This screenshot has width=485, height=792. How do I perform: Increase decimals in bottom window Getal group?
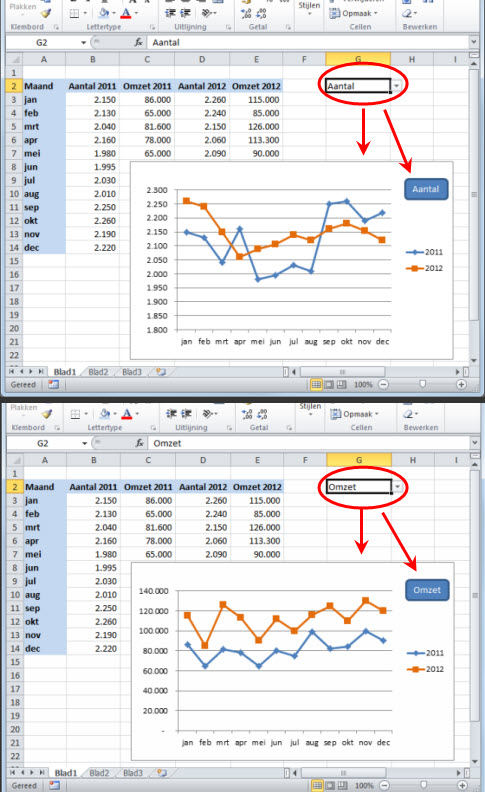(247, 414)
